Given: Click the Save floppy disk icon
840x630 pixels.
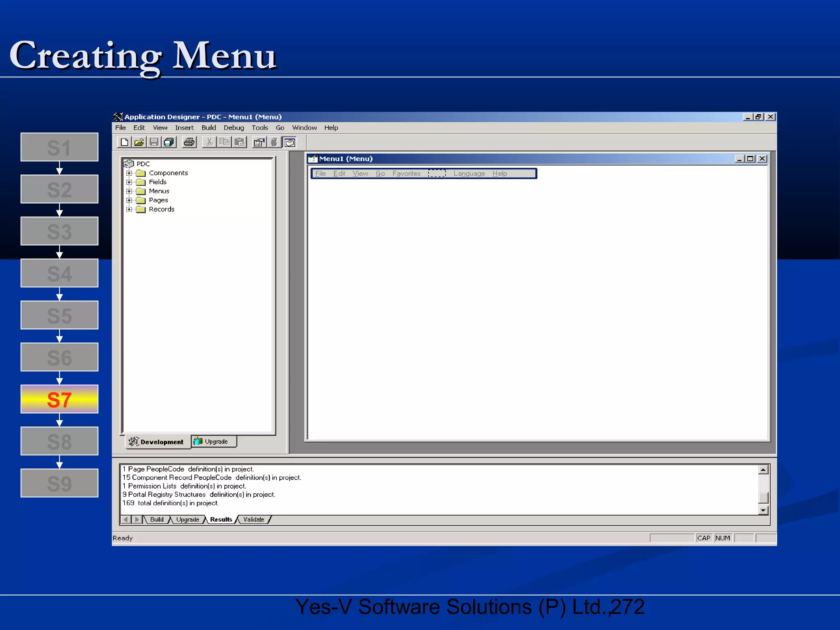Looking at the screenshot, I should point(154,142).
